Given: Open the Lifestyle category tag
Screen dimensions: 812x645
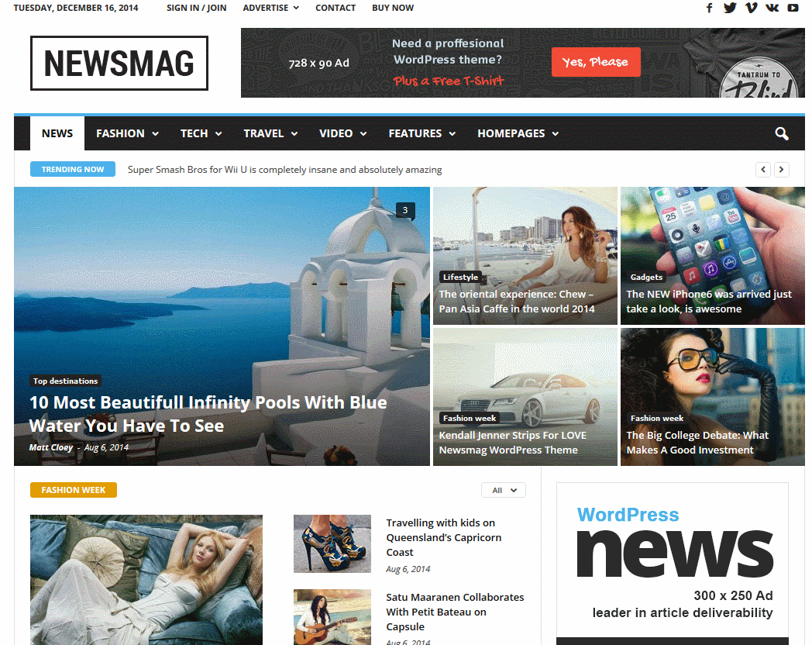Looking at the screenshot, I should (460, 278).
